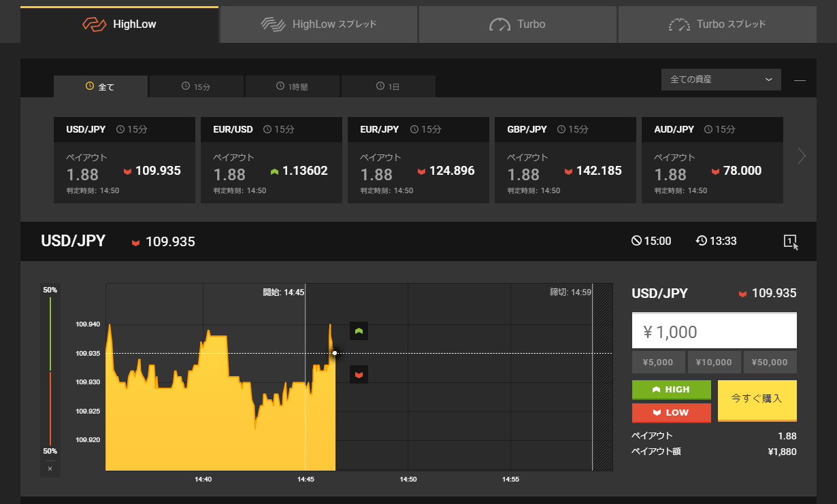Click the 109.940 price axis label
Image resolution: width=837 pixels, height=504 pixels.
[88, 324]
